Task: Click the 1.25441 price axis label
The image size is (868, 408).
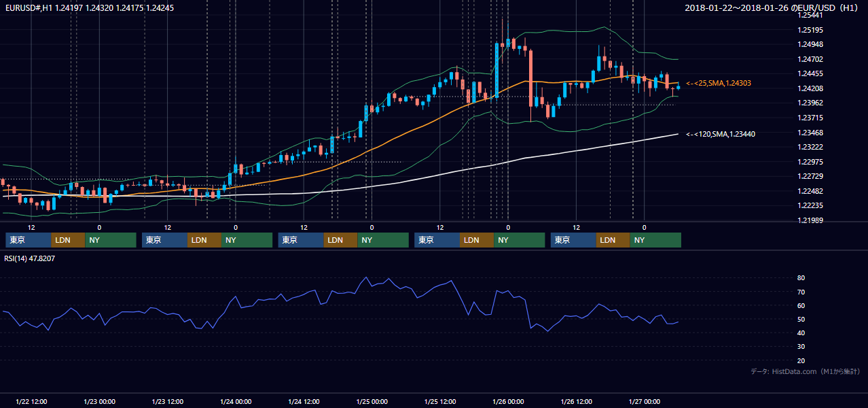Action: coord(810,15)
